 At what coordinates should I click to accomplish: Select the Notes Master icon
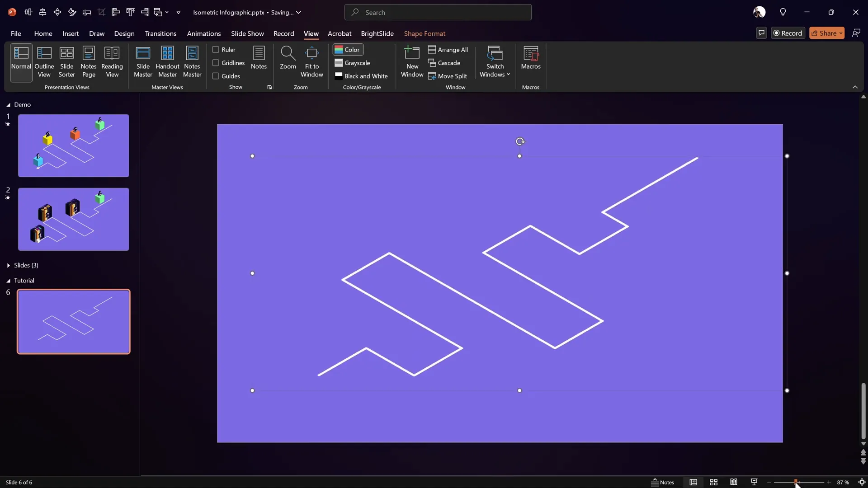coord(192,62)
